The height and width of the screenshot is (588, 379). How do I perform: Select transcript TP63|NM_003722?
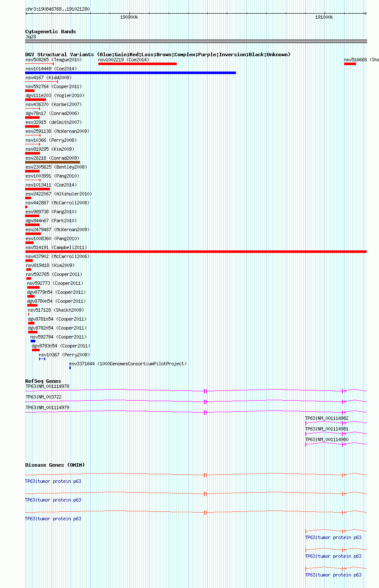coord(44,397)
